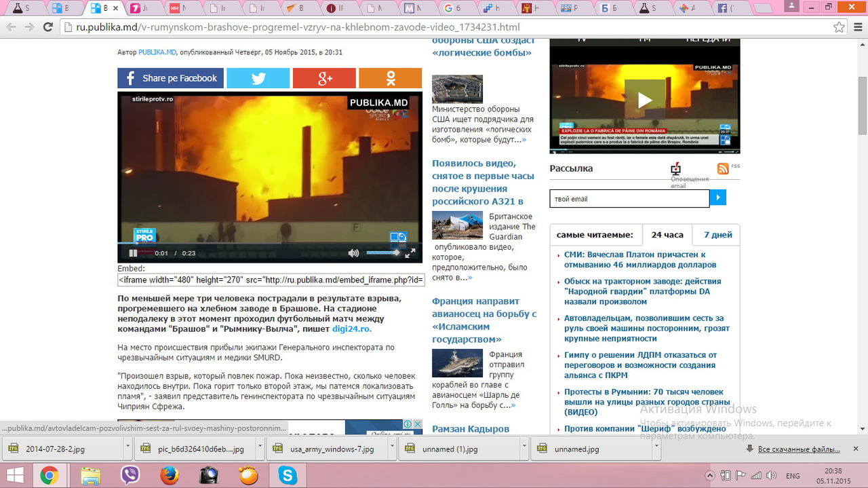This screenshot has height=488, width=868.
Task: Adjust the video volume slider
Action: (383, 252)
